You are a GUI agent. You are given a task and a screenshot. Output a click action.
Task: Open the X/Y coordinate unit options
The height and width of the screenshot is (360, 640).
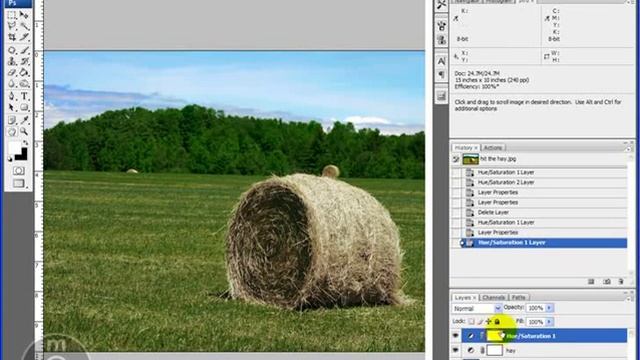point(456,56)
